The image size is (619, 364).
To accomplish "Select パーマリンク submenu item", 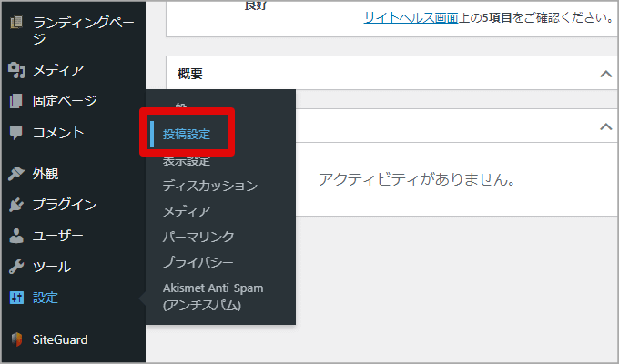I will [x=198, y=237].
